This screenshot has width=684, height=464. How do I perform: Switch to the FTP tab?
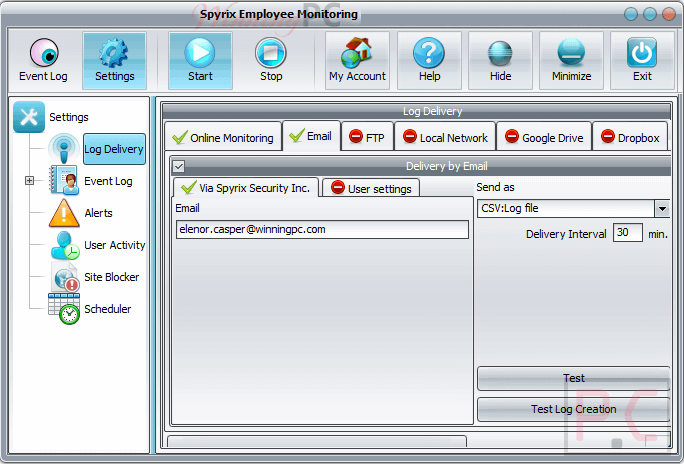(x=367, y=137)
